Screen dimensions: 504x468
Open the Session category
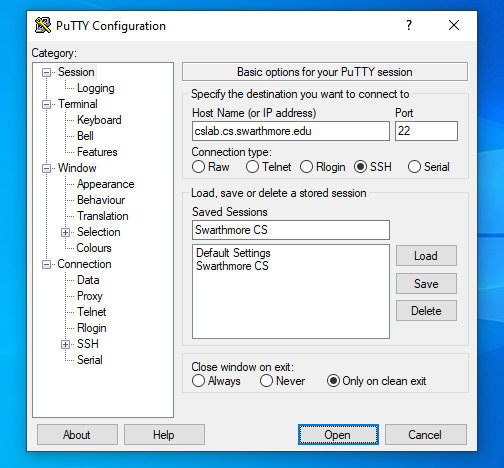(76, 72)
